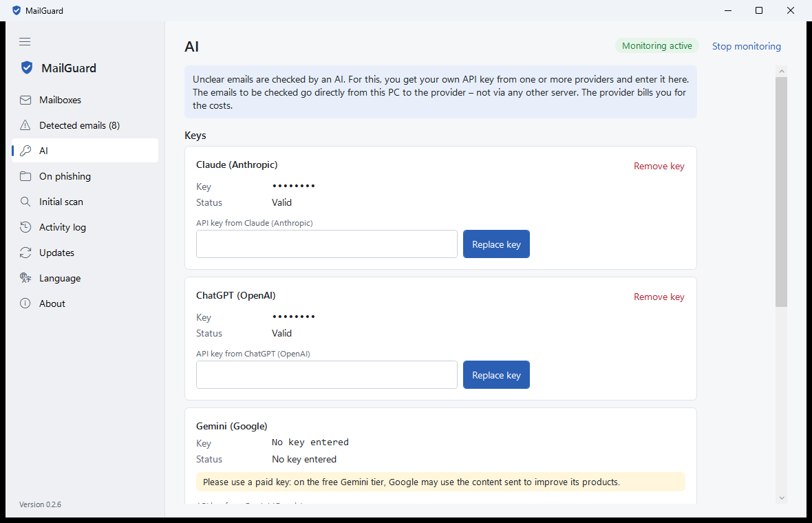The height and width of the screenshot is (523, 812).
Task: Open the hamburger menu icon
Action: [x=25, y=41]
